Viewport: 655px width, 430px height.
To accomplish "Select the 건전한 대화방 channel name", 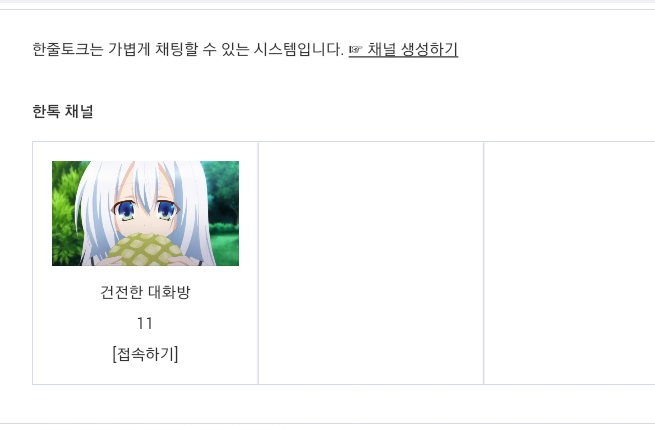I will point(145,292).
